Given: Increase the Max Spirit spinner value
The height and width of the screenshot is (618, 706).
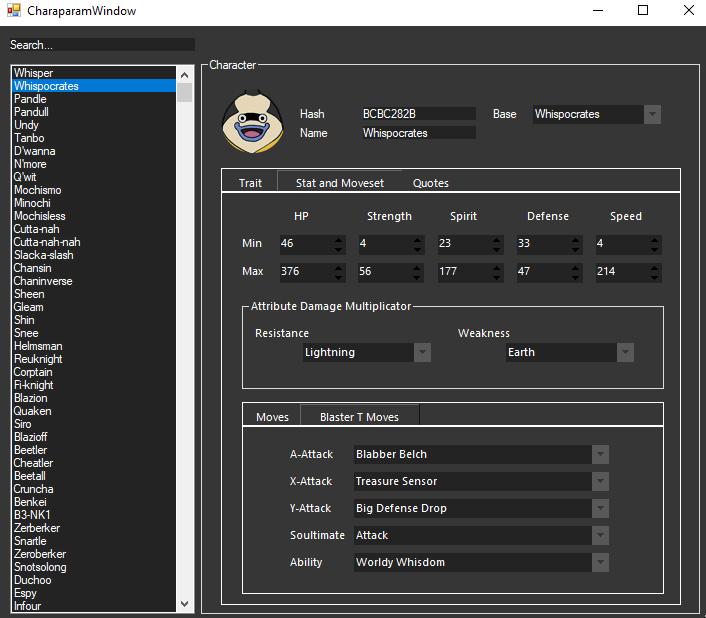Looking at the screenshot, I should pos(497,268).
